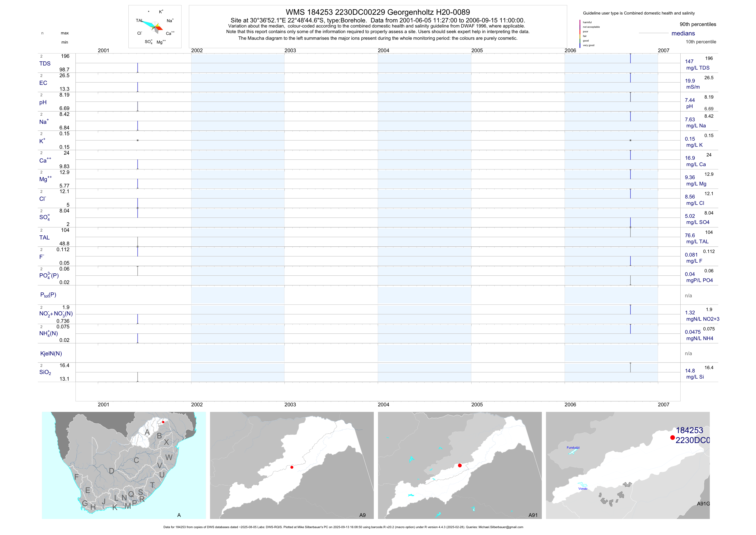Viewport: 756px width, 535px height.
Task: Select the 2004 year label at top
Action: click(383, 50)
